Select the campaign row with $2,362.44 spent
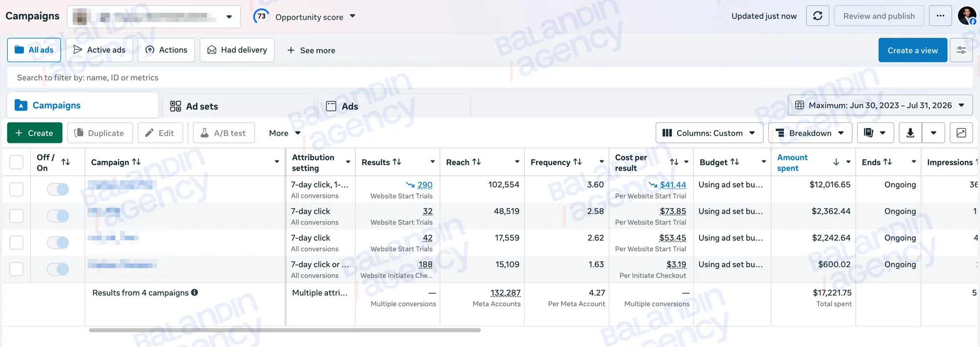The height and width of the screenshot is (347, 980). (17, 216)
